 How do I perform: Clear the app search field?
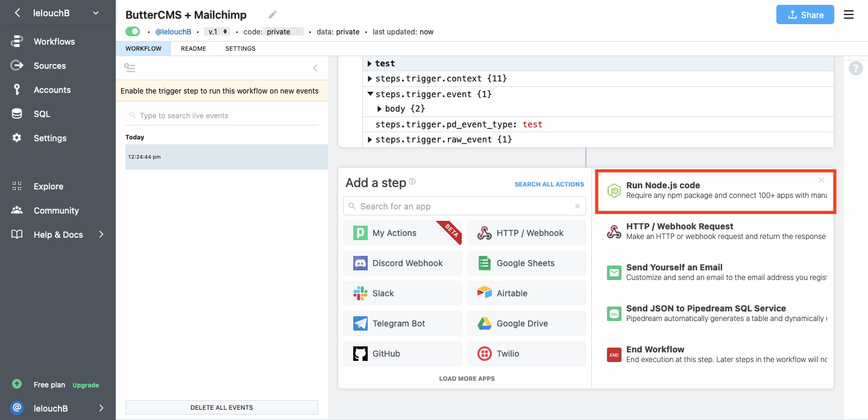pyautogui.click(x=577, y=206)
